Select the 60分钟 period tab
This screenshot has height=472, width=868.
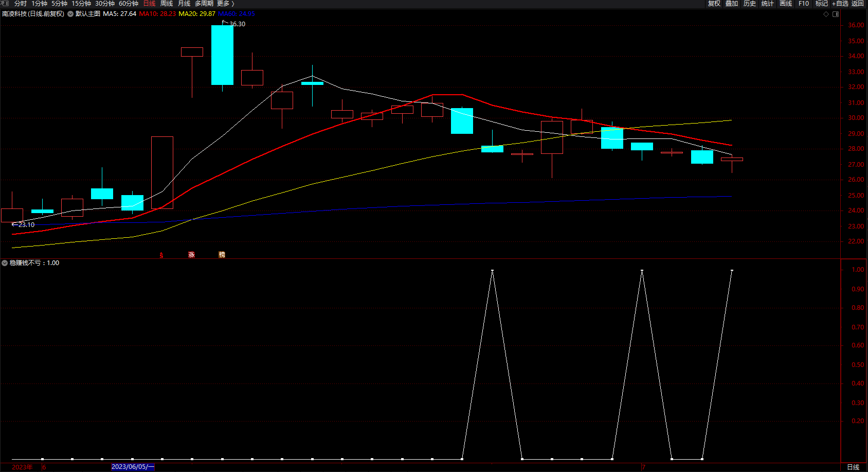pyautogui.click(x=129, y=4)
